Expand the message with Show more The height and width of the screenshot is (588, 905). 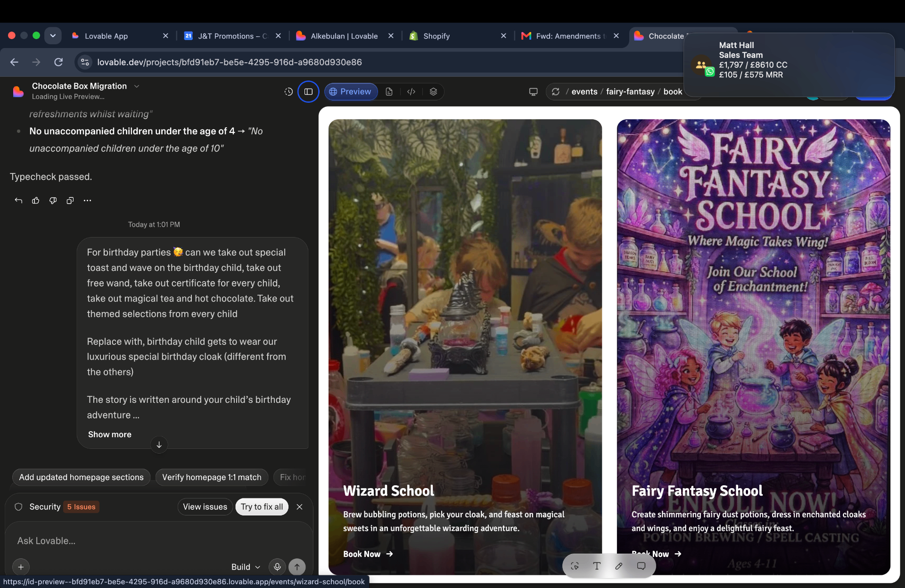coord(110,434)
